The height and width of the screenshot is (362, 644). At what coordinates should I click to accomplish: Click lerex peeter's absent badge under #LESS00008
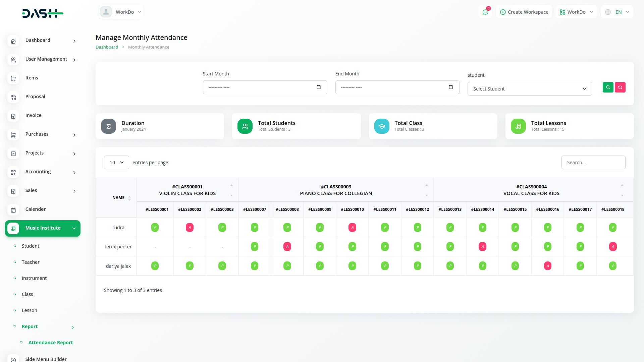pos(287,247)
